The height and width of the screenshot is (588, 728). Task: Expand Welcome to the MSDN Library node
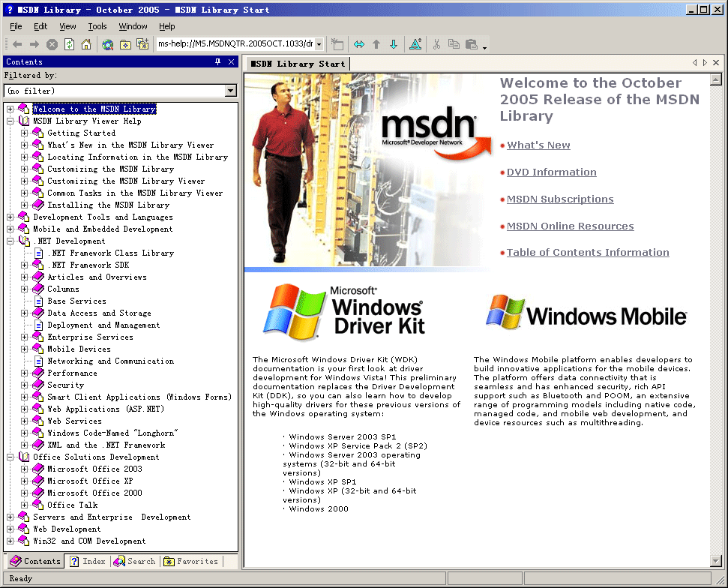10,109
